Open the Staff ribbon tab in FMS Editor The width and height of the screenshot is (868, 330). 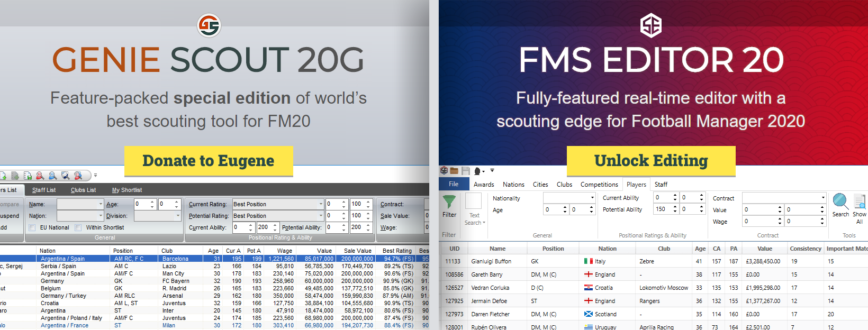pyautogui.click(x=661, y=185)
